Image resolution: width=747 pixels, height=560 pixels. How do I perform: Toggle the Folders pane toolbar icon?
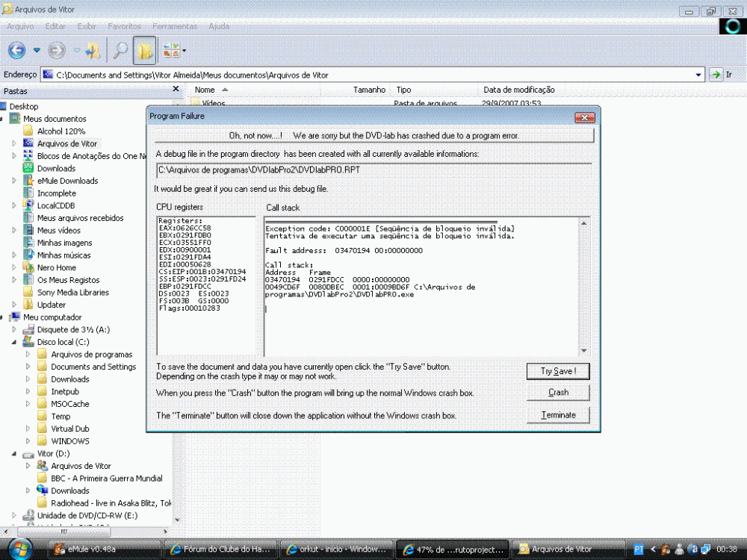[145, 50]
